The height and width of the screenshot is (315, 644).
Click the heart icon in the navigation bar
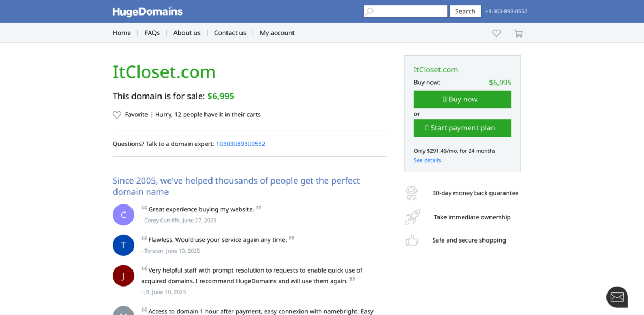click(x=496, y=33)
